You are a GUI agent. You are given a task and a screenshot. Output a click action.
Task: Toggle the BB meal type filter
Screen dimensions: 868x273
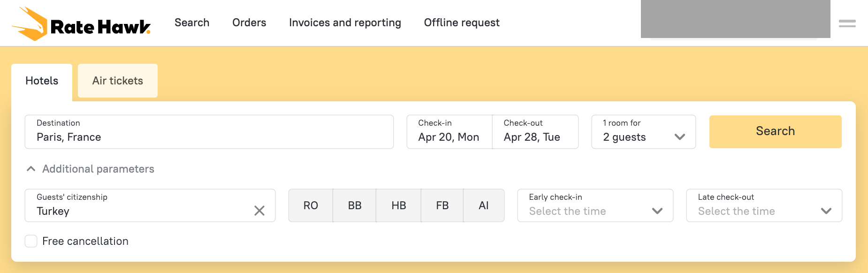[x=355, y=205]
